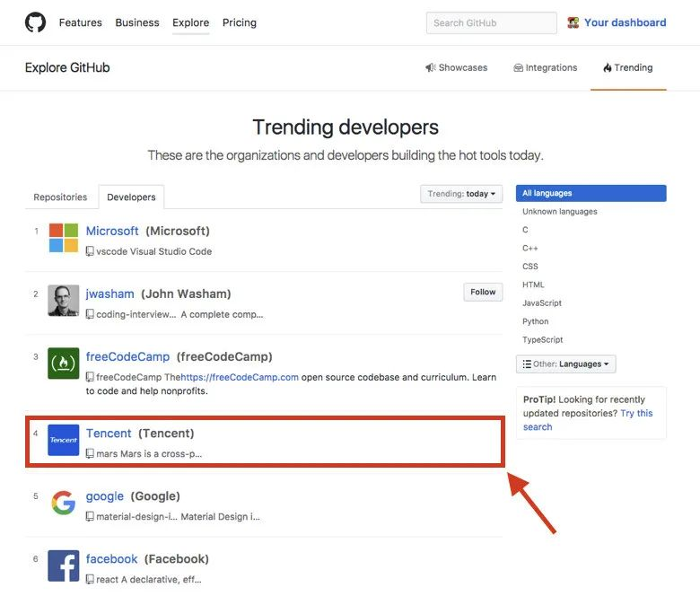Click the Tencent blue logo avatar

pos(64,440)
